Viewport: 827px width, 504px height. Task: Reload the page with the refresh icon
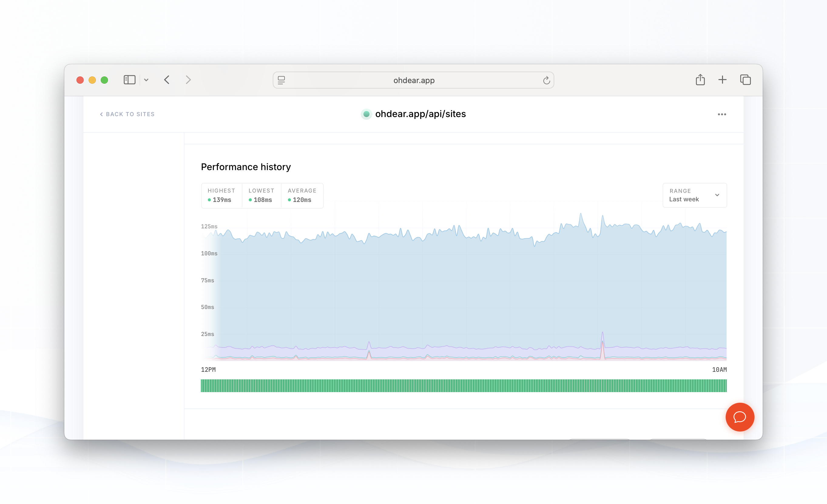pos(546,80)
